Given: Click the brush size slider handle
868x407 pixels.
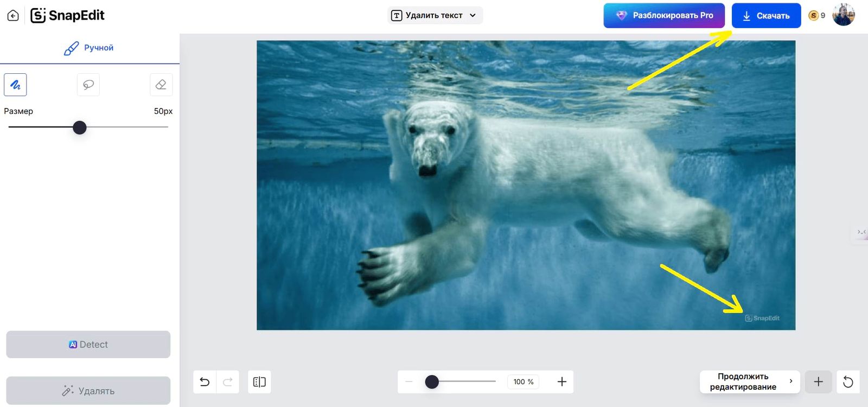Looking at the screenshot, I should 80,128.
